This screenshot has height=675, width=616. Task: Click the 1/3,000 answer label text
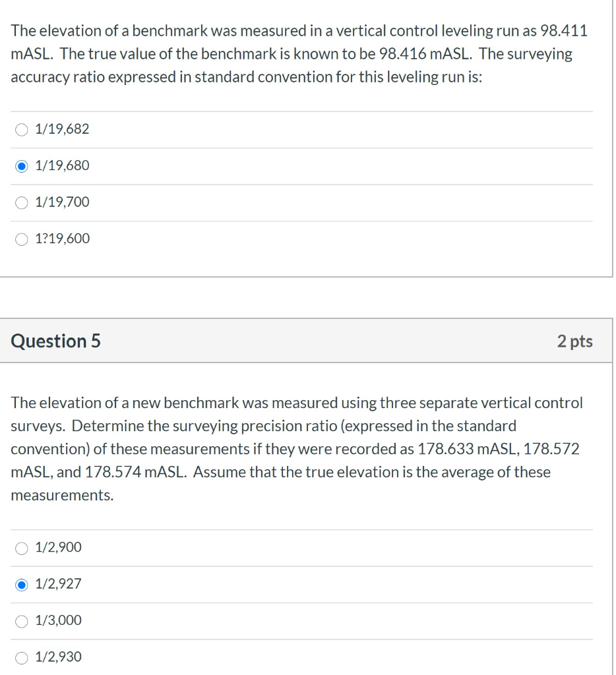click(59, 620)
